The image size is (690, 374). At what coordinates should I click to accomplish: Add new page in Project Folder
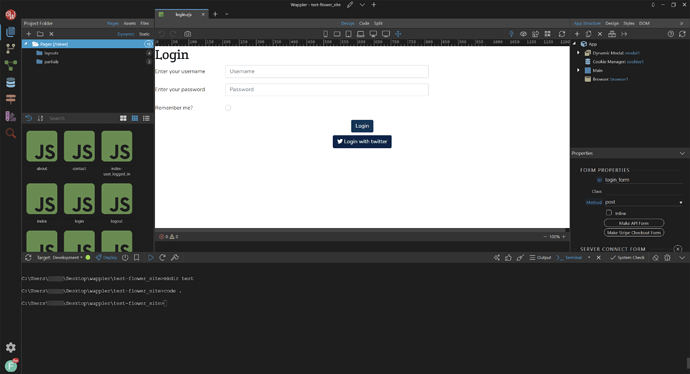[x=29, y=34]
